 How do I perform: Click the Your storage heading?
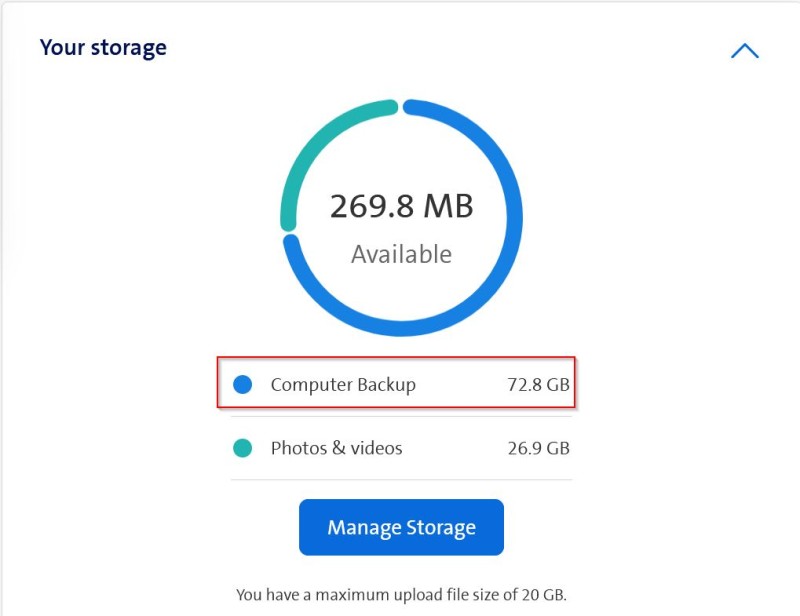point(103,47)
